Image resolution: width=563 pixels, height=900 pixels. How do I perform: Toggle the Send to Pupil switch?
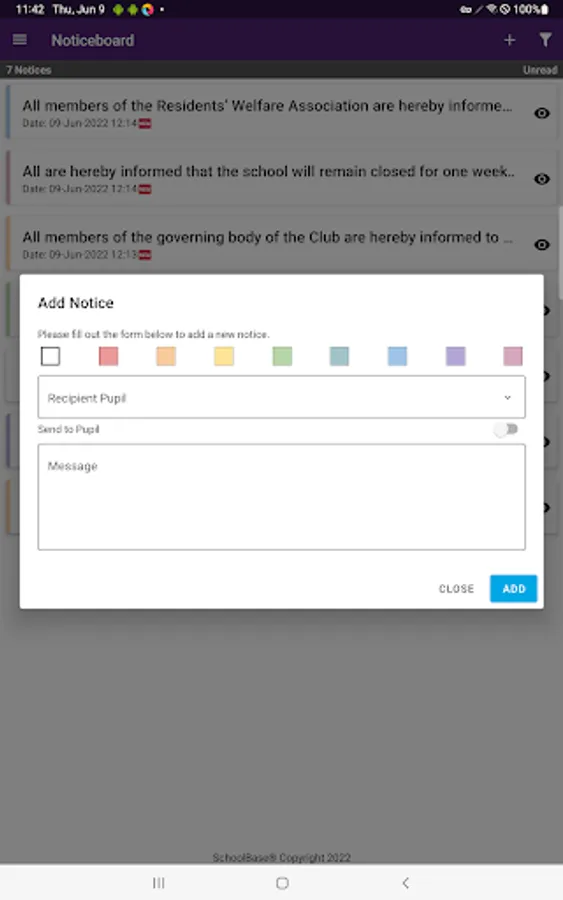[x=506, y=429]
